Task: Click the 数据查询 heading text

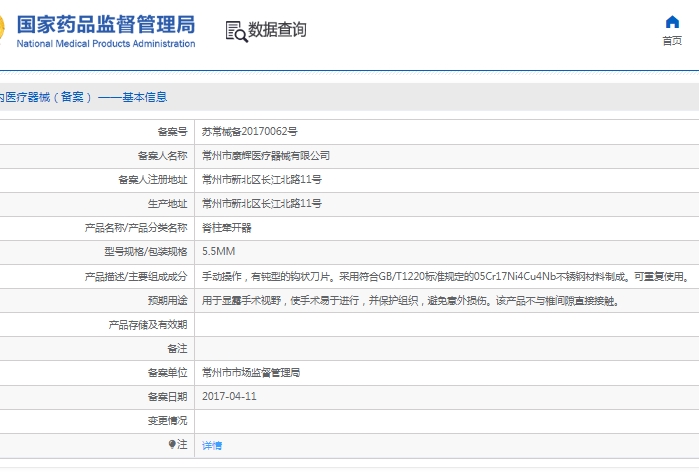Action: tap(277, 30)
